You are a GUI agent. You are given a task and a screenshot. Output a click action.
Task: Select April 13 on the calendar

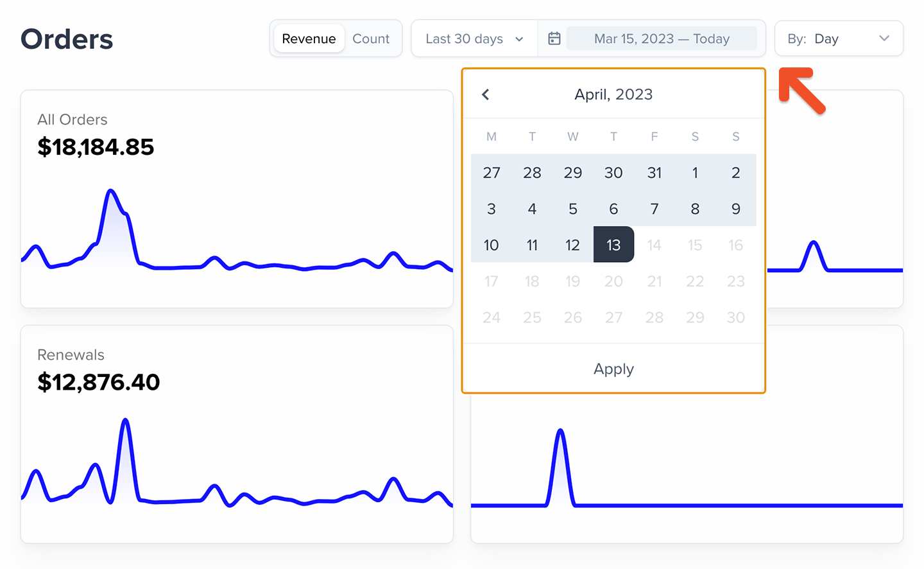613,245
